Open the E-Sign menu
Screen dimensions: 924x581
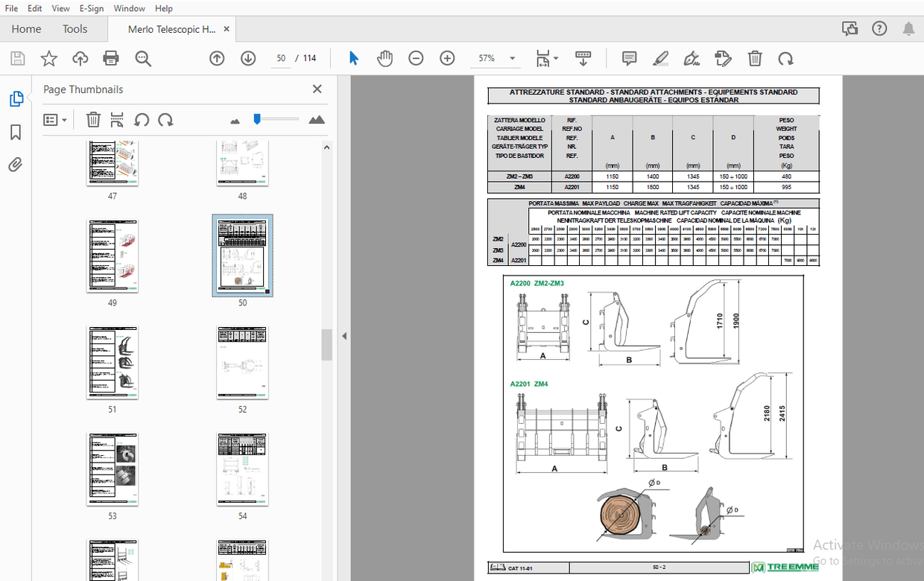click(x=92, y=8)
